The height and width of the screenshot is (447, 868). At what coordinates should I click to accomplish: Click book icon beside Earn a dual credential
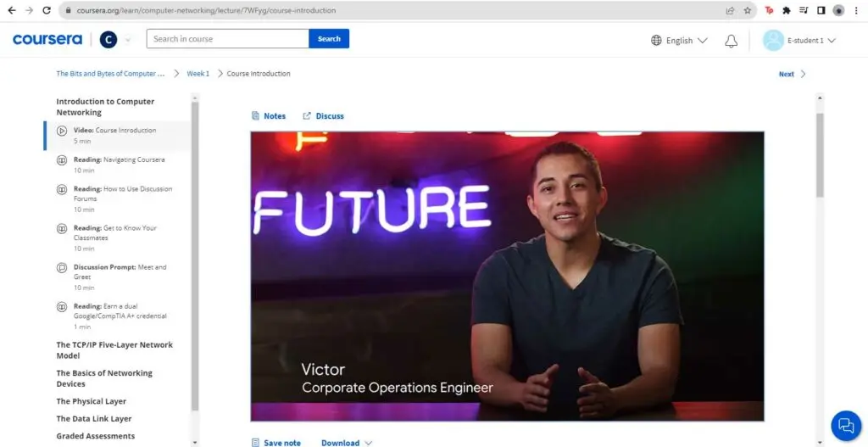pos(61,306)
